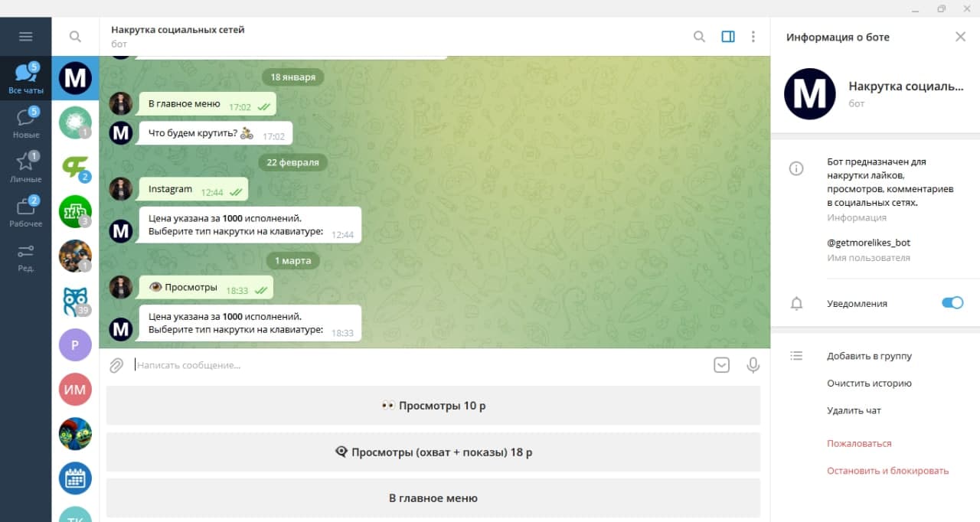Close the bot information panel

pyautogui.click(x=960, y=37)
